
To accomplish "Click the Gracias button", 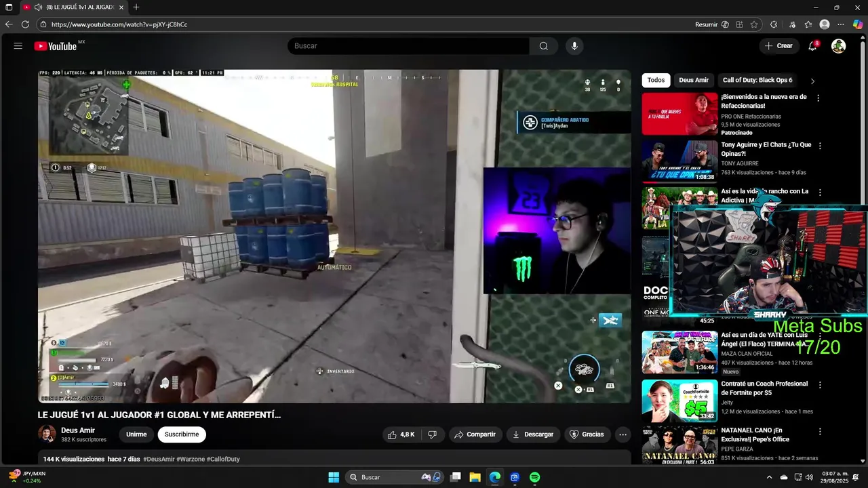I will (x=587, y=434).
